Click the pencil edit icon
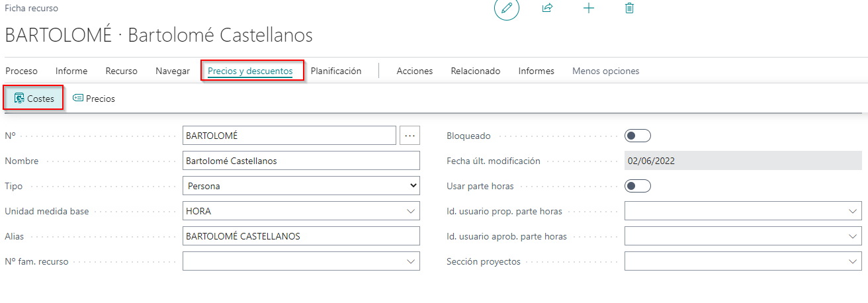The height and width of the screenshot is (303, 868). pos(507,8)
